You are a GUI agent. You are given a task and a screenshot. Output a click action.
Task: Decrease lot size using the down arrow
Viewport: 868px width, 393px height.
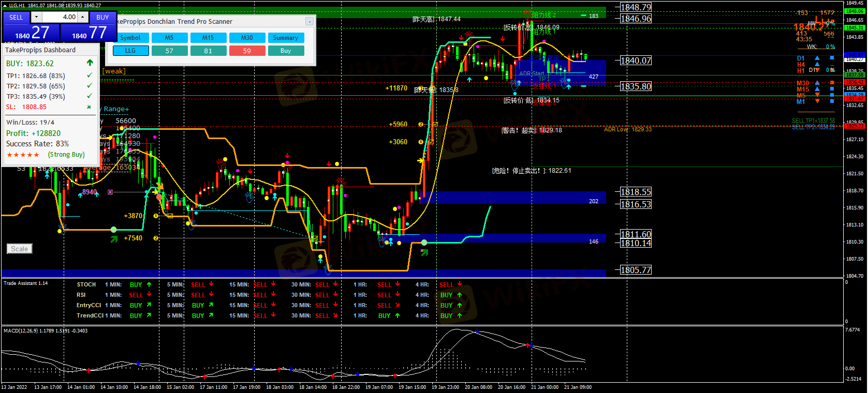coord(36,17)
